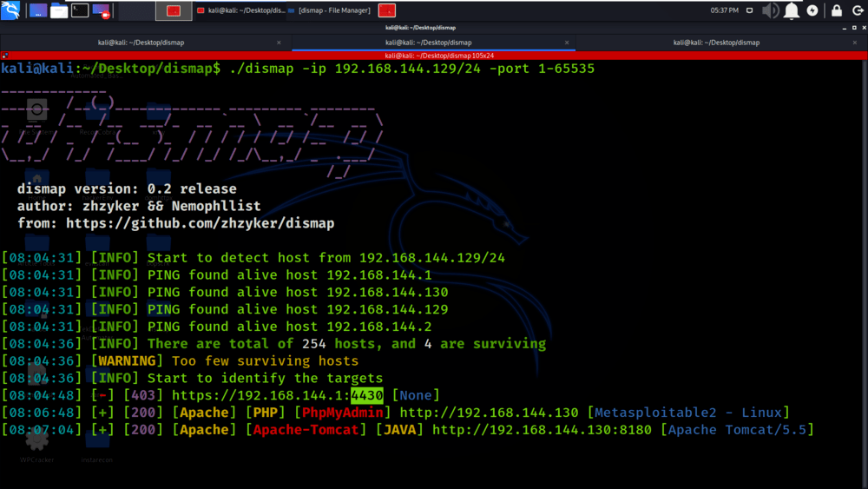The height and width of the screenshot is (489, 868).
Task: Click 'alive host 192.168.144.2' log line
Action: point(216,327)
